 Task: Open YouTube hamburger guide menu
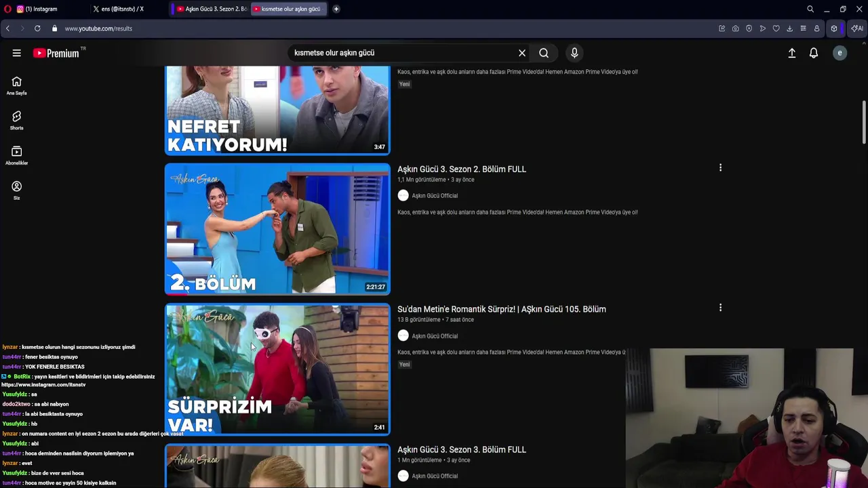(x=16, y=53)
